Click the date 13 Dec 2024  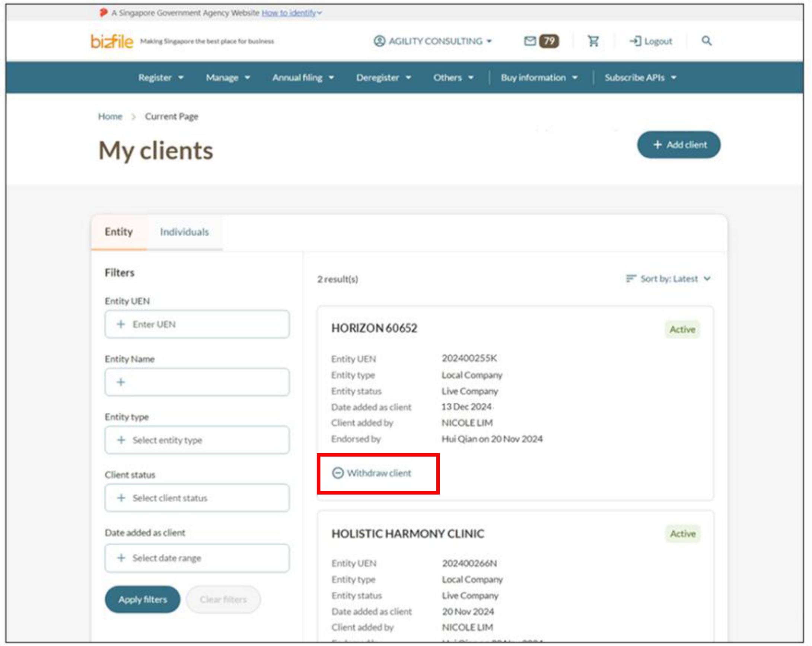466,406
